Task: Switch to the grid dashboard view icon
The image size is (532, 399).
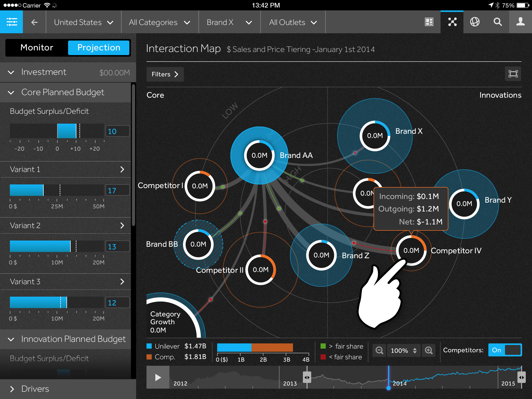Action: point(429,22)
